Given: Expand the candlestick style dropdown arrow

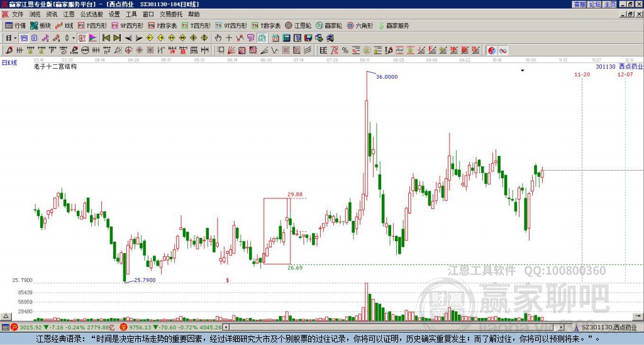Looking at the screenshot, I should [74, 38].
